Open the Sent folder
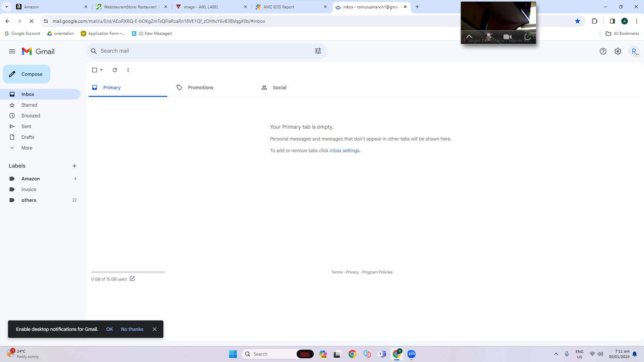This screenshot has width=644, height=362. point(40,126)
